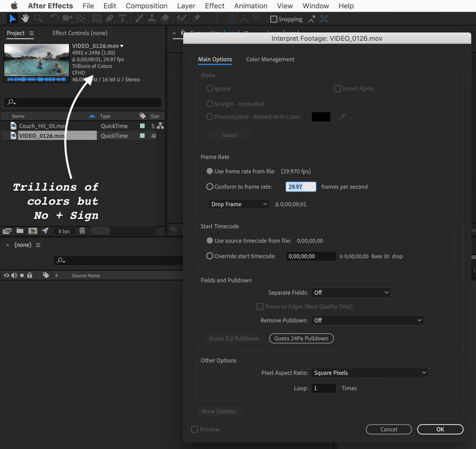Expand VIDEO_0126.mov footage name arrow

122,46
